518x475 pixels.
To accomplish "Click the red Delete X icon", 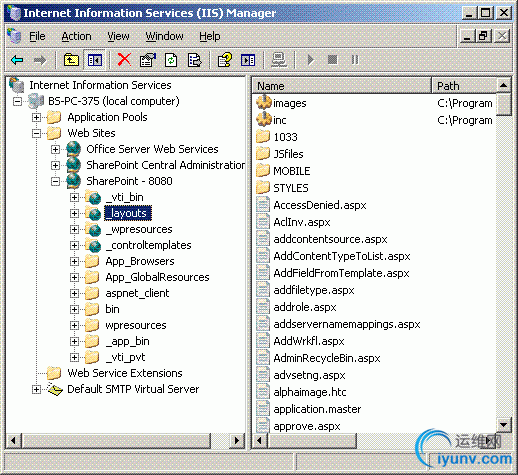I will pos(124,60).
